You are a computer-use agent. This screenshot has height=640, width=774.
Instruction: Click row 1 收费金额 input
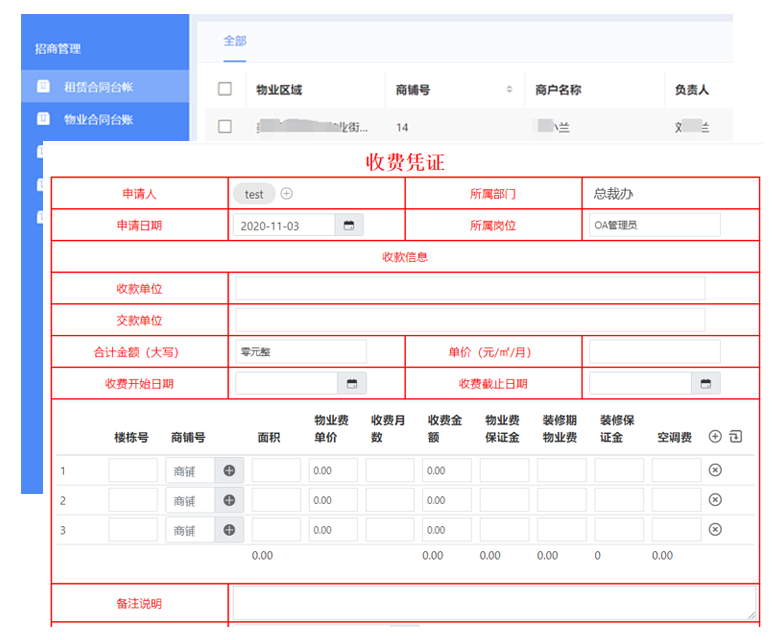coord(447,470)
